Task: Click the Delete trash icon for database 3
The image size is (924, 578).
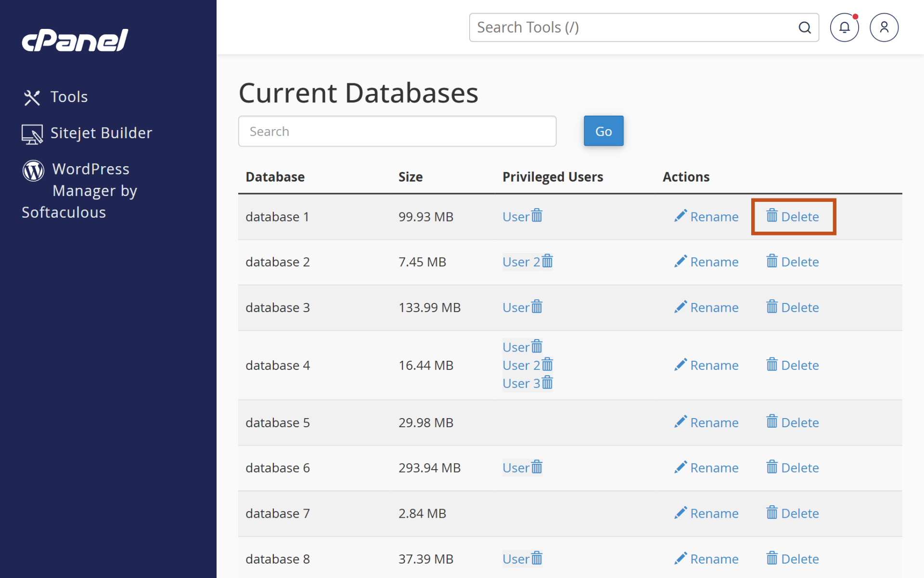Action: pyautogui.click(x=772, y=307)
